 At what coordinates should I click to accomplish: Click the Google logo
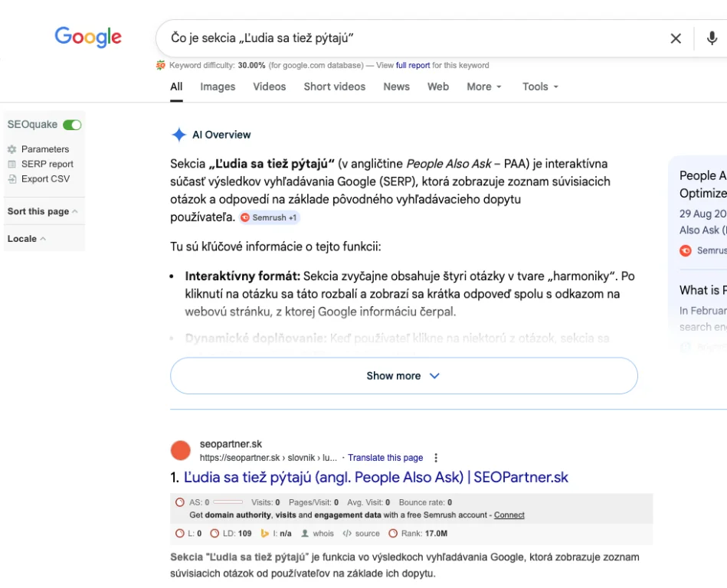[x=88, y=37]
